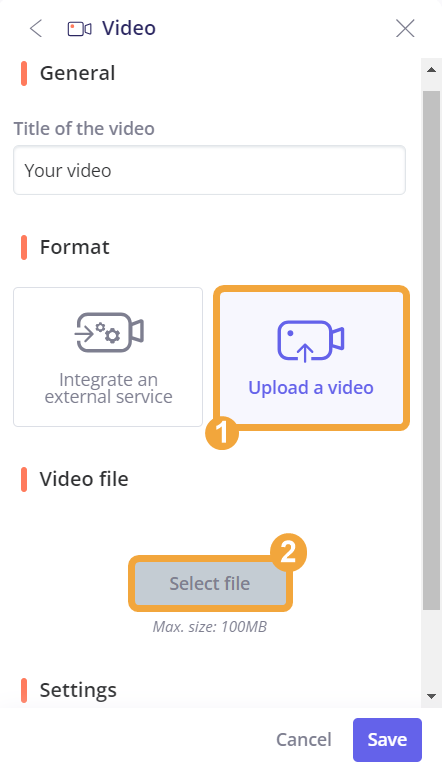Viewport: 442px width, 770px height.
Task: Focus the Title of the video field
Action: click(x=209, y=170)
